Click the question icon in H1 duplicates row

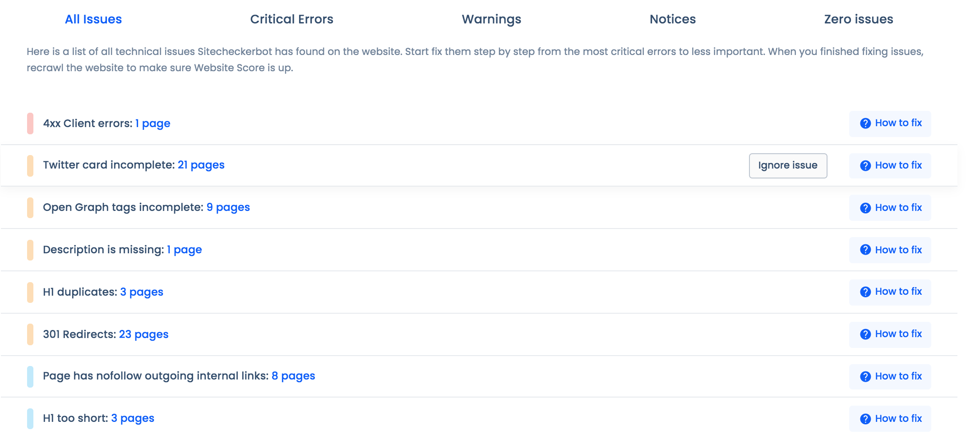pos(865,292)
